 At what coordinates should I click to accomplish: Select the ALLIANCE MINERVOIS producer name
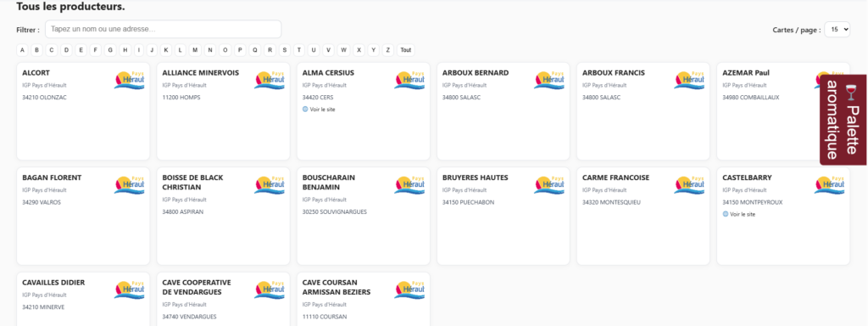pos(200,73)
